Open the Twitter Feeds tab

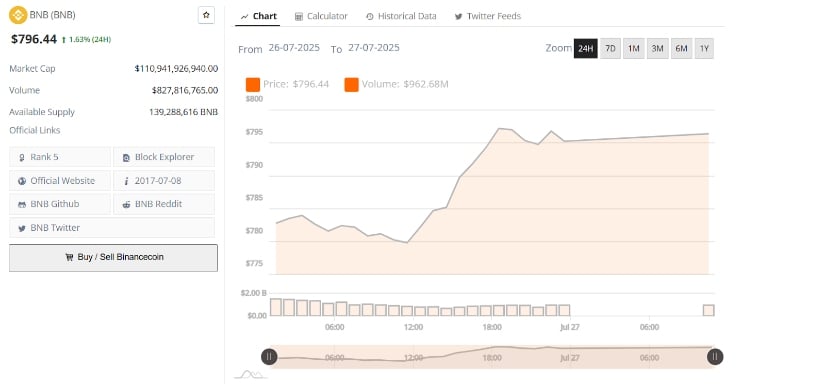[488, 16]
